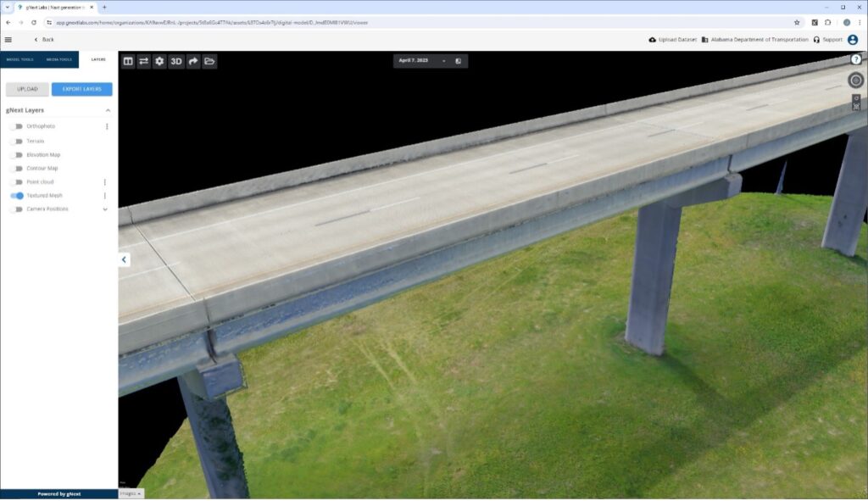Click the help question mark icon

[855, 59]
